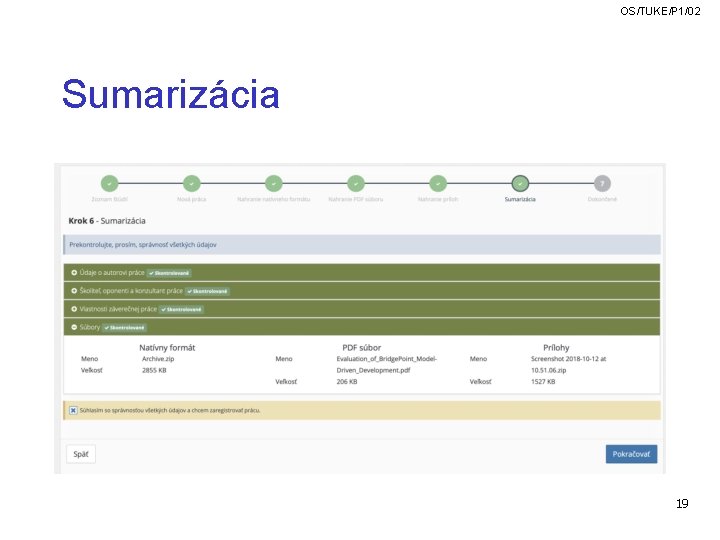Click the 'Sumarizácia' step label

(x=520, y=199)
